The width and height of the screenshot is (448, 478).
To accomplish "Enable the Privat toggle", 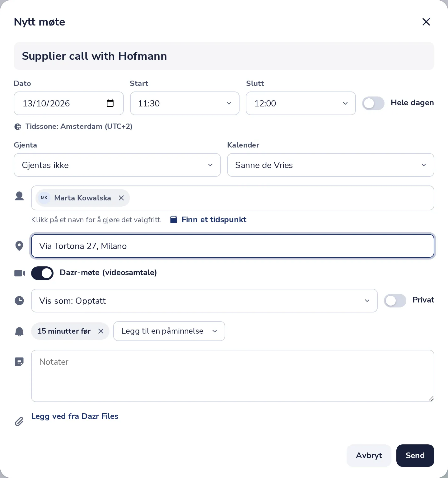I will [x=395, y=301].
